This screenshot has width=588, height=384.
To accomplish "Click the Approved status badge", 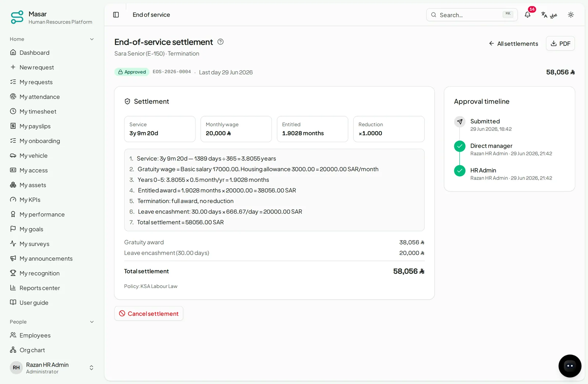I will click(132, 72).
